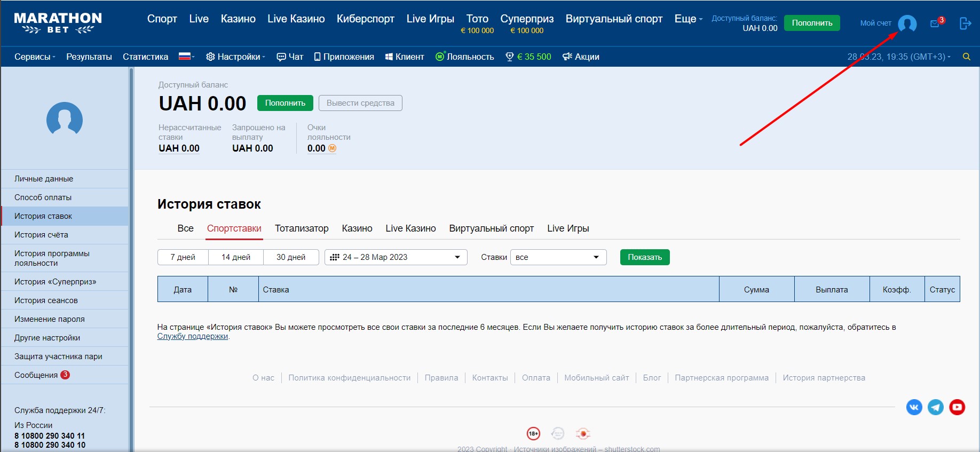This screenshot has height=452, width=980.
Task: Click the 18+ age restriction icon
Action: 533,434
